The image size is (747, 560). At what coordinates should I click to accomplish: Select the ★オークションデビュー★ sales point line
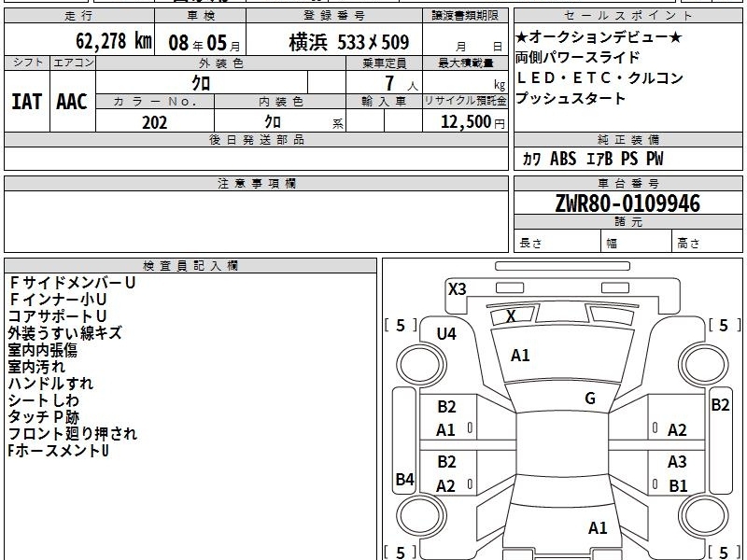(599, 36)
